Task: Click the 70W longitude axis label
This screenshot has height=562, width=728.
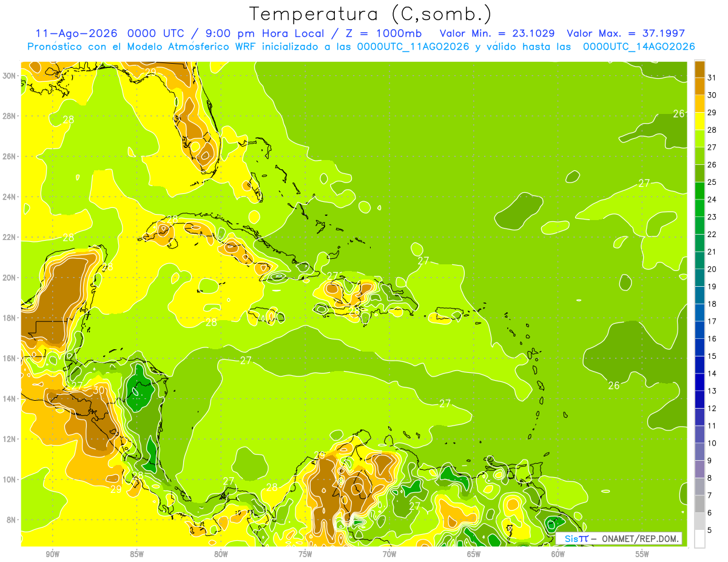Action: click(389, 554)
